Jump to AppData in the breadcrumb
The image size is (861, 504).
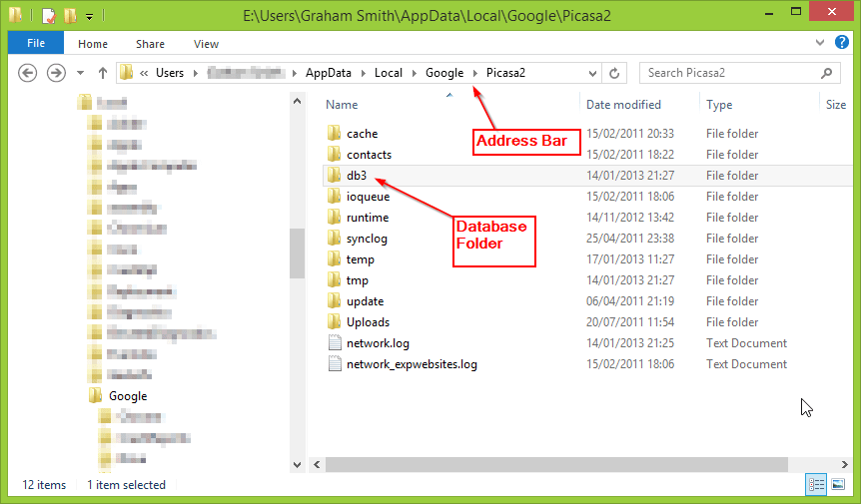pyautogui.click(x=329, y=73)
